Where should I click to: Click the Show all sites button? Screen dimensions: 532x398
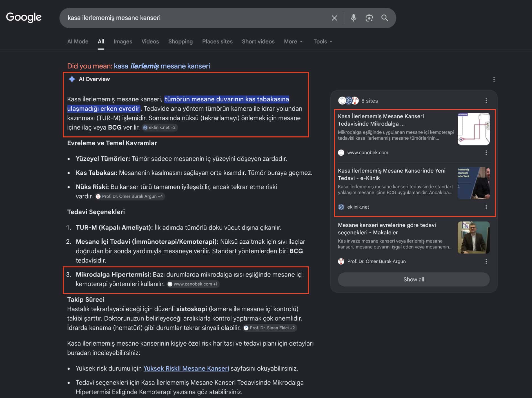click(414, 279)
